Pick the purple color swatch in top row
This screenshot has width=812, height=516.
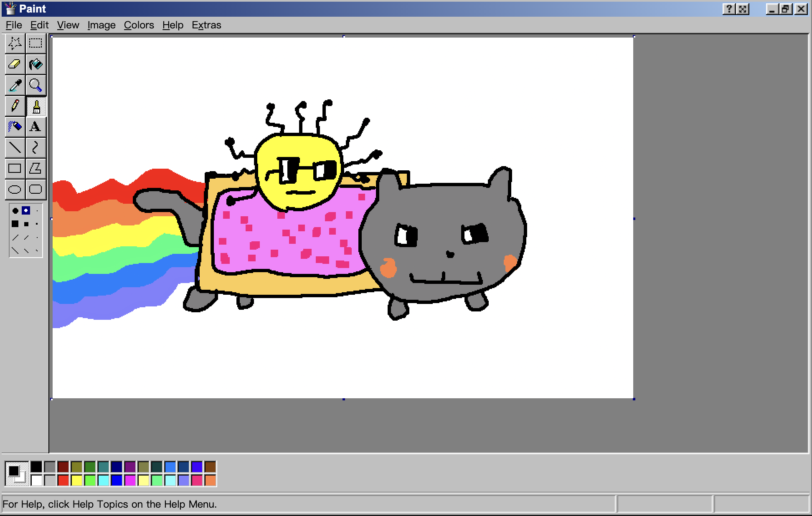tap(130, 467)
